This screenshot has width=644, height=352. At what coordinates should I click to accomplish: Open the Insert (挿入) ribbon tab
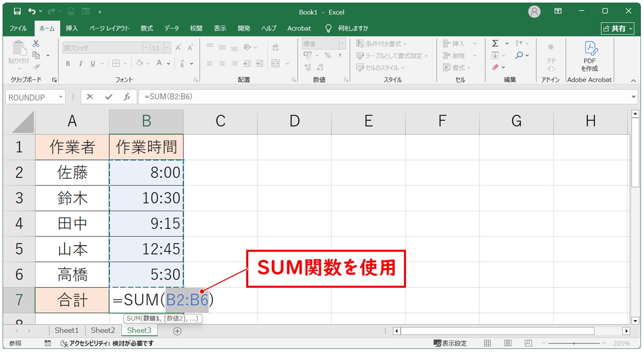click(72, 28)
